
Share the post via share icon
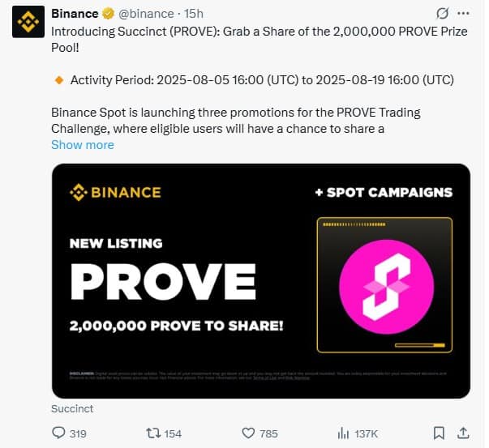point(462,433)
